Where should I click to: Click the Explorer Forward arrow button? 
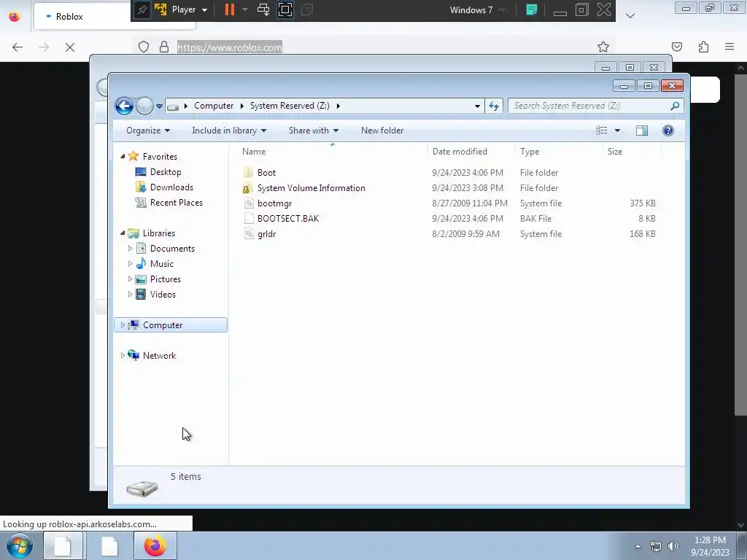coord(144,106)
